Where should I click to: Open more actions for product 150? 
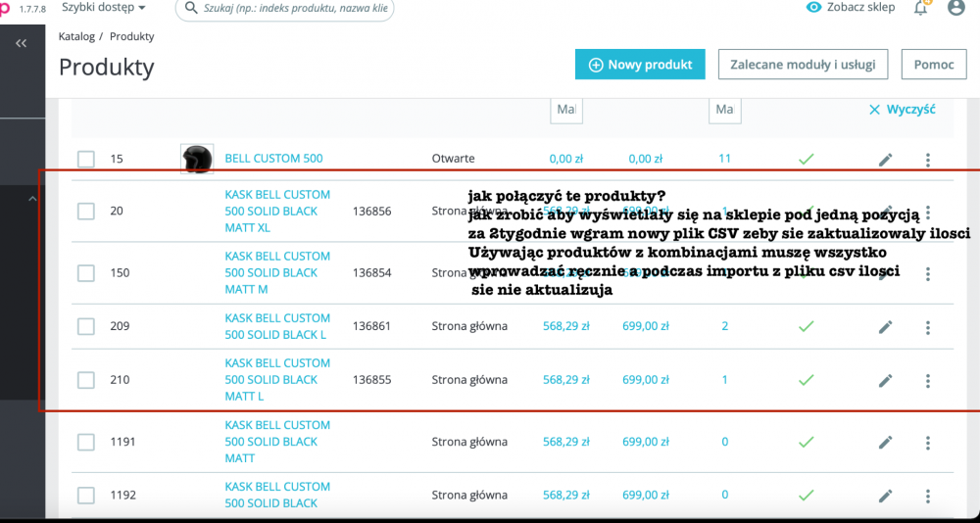point(927,273)
